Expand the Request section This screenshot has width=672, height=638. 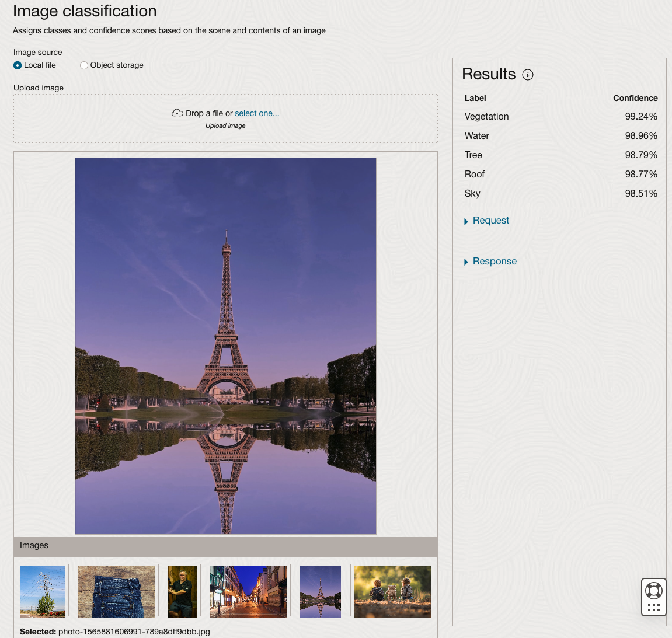[490, 221]
